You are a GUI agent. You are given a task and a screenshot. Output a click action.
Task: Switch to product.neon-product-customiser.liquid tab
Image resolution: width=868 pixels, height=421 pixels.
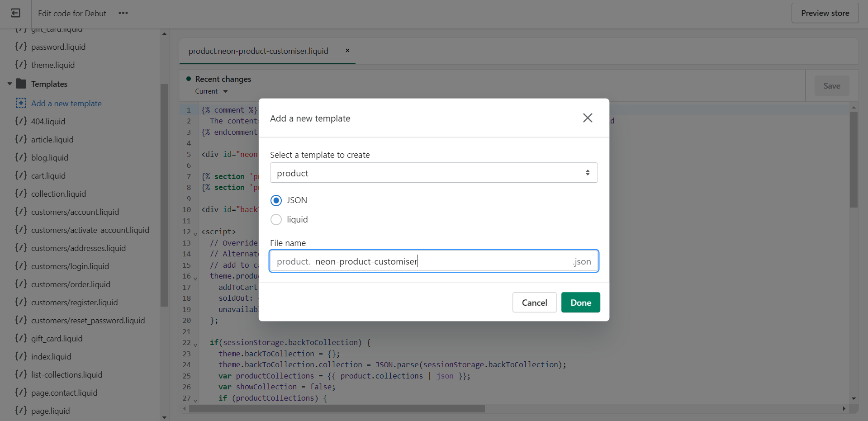258,51
